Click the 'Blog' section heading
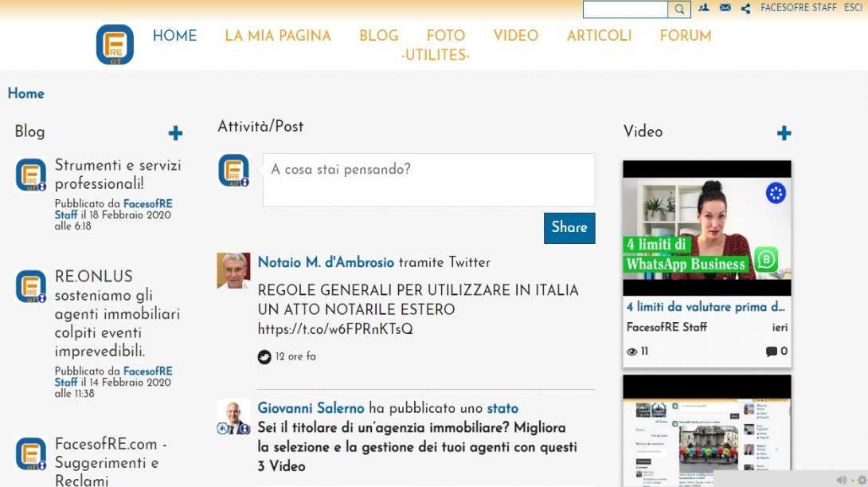Viewport: 868px width, 487px height. (x=30, y=132)
